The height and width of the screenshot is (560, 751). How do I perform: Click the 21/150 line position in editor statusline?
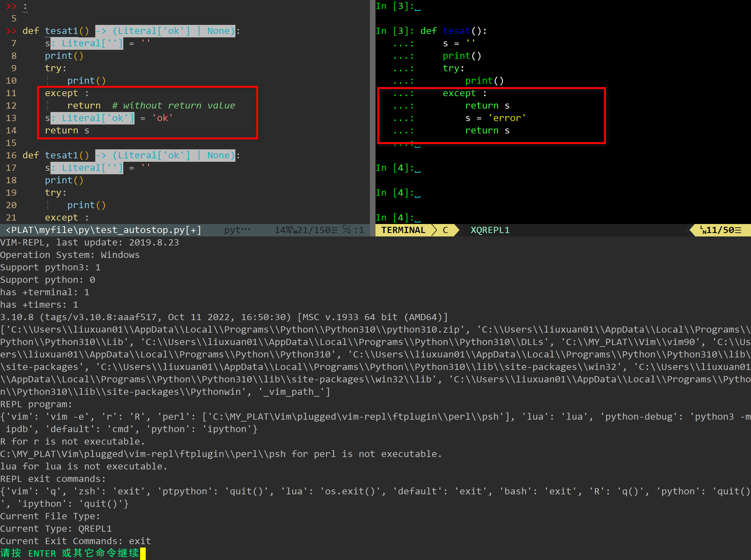coord(314,230)
